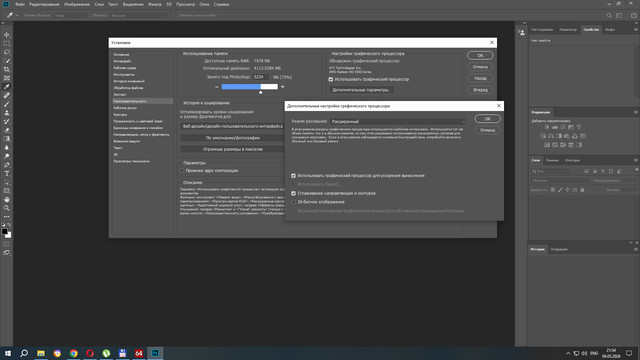Viewport: 640px width, 360px height.
Task: Open the notification center on taskbar
Action: (x=629, y=353)
